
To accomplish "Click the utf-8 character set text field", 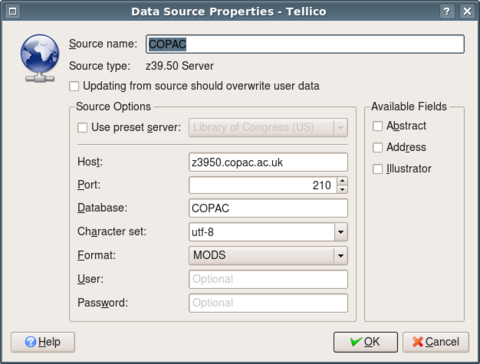I will pyautogui.click(x=261, y=232).
